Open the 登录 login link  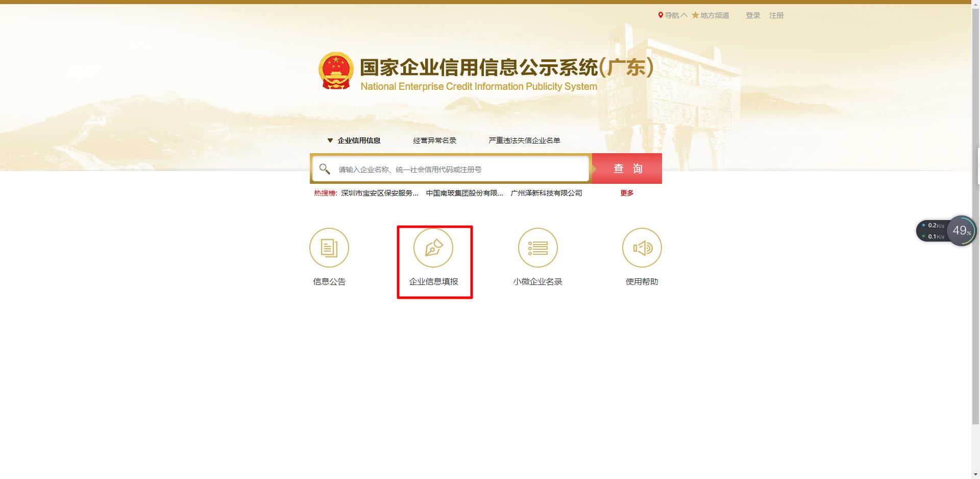click(x=752, y=15)
